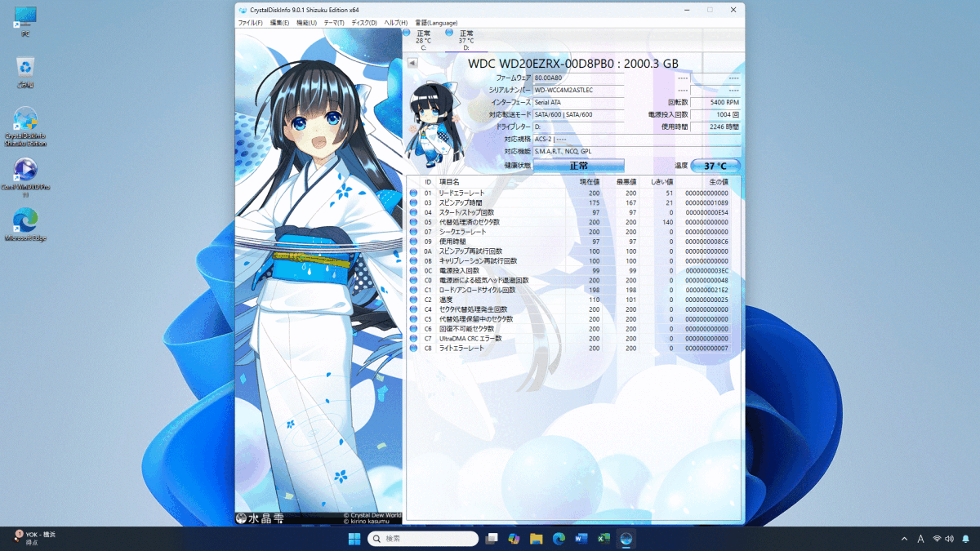Click the status orb for 04 スタート/ストップ回数
The image size is (980, 551).
point(413,212)
